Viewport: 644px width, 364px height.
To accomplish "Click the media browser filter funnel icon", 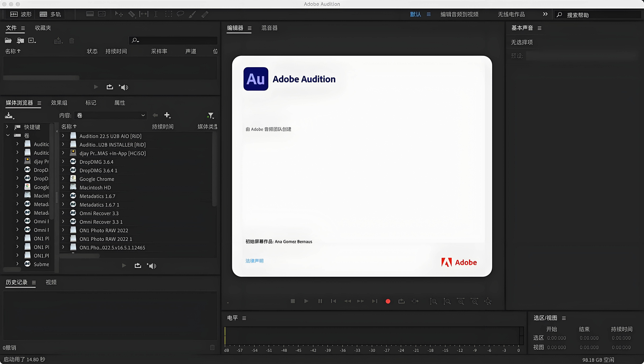I will click(210, 115).
